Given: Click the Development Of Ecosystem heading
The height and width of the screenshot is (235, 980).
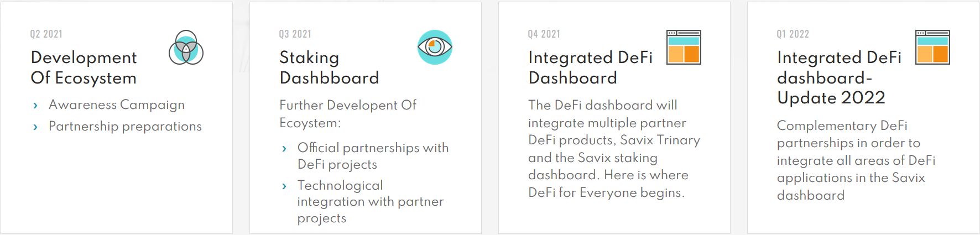Looking at the screenshot, I should pos(84,67).
